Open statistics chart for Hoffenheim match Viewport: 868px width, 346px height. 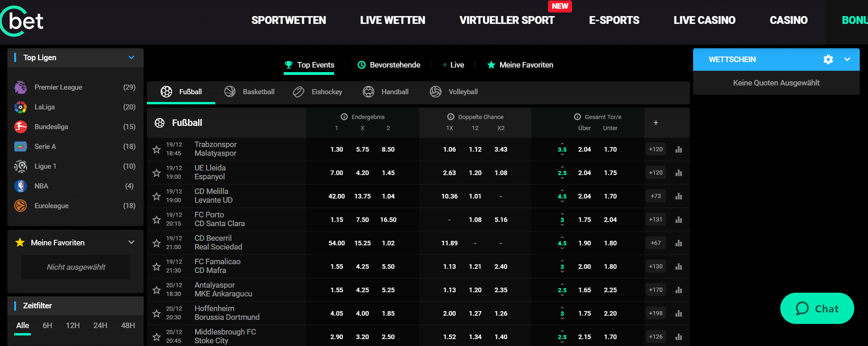(x=678, y=313)
